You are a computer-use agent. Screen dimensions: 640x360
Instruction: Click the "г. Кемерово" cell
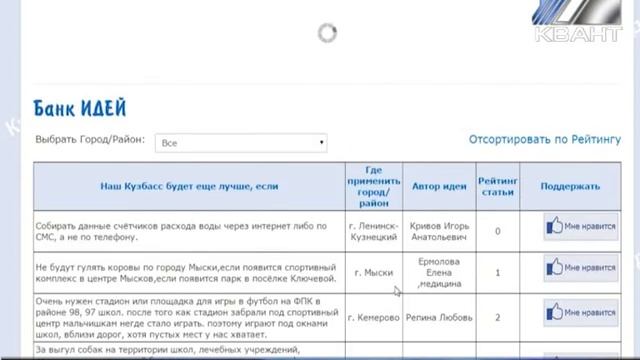[373, 318]
